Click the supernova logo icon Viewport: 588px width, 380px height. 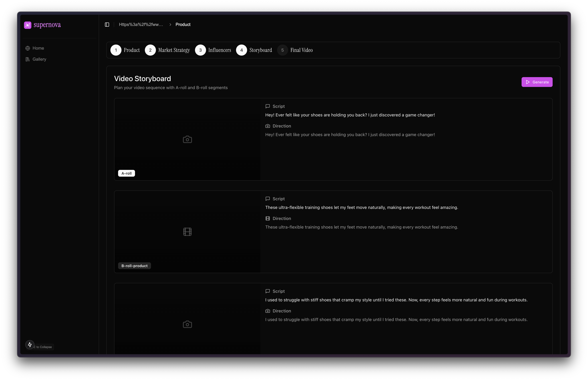[x=28, y=25]
